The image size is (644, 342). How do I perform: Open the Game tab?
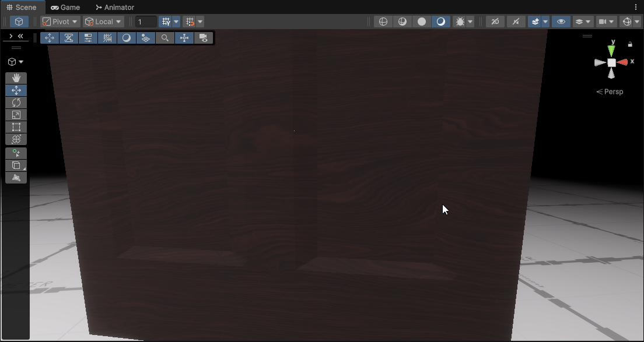click(65, 8)
